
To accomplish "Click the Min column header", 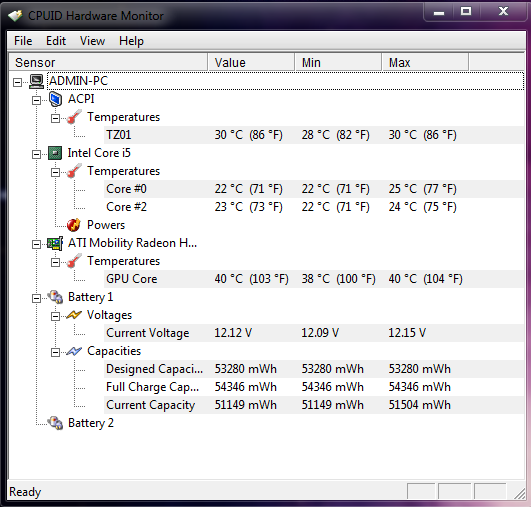I will [x=338, y=62].
